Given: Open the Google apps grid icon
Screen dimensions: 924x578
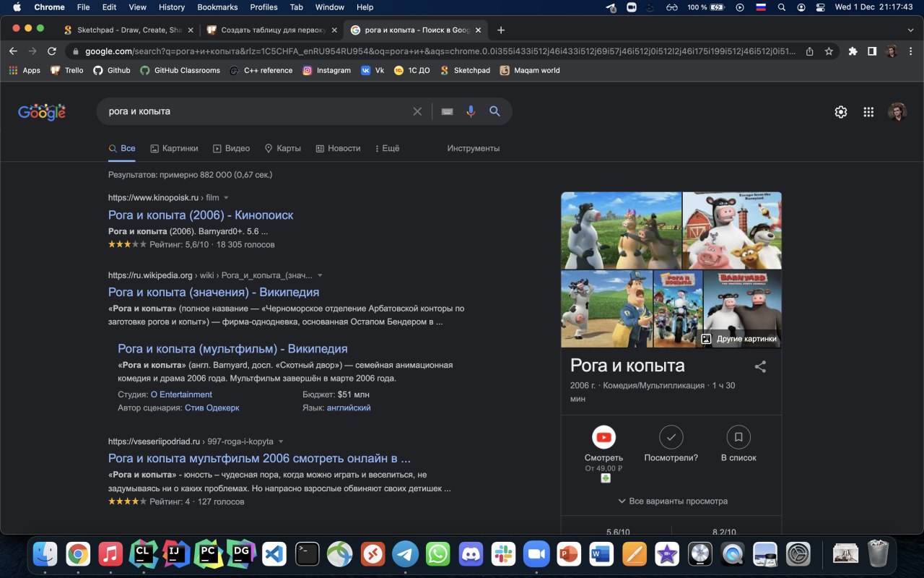Looking at the screenshot, I should (x=868, y=112).
